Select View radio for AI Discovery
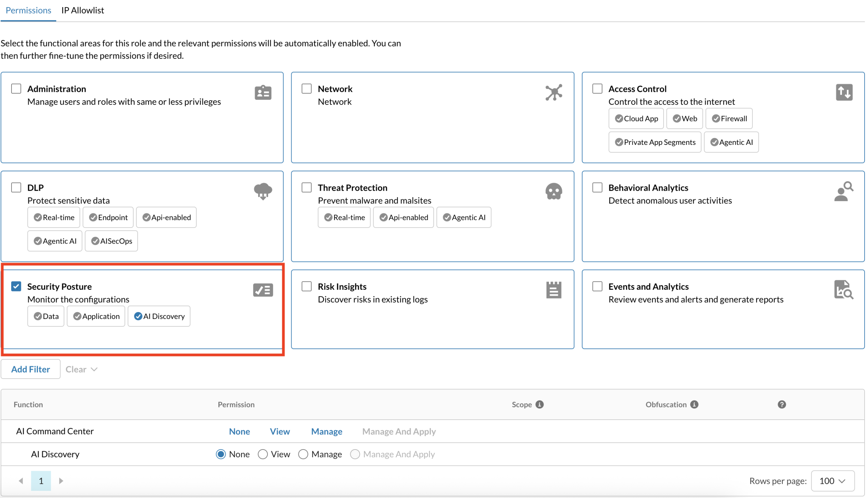Screen dimensions: 868x498 262,454
